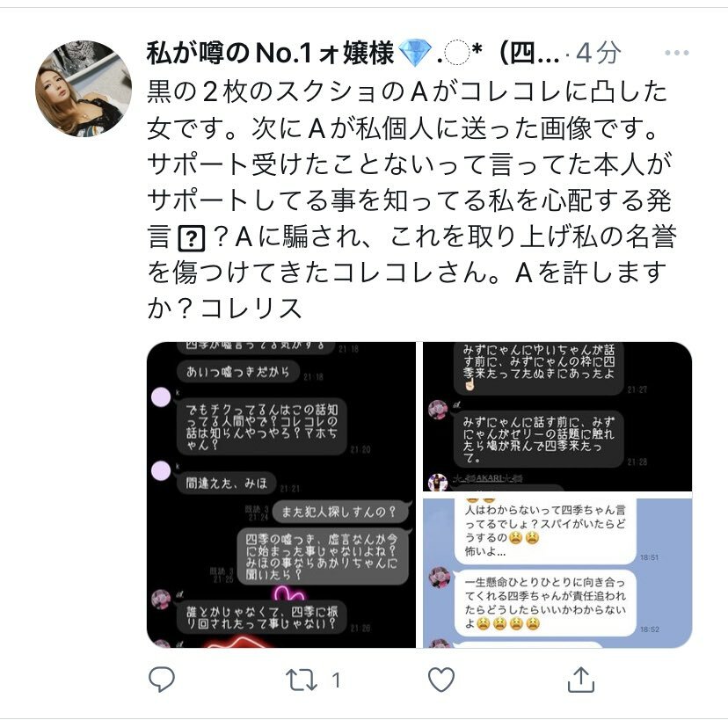Viewport: 728px width, 720px height.
Task: Tap the word コレリス ending the tweet
Action: pyautogui.click(x=251, y=309)
